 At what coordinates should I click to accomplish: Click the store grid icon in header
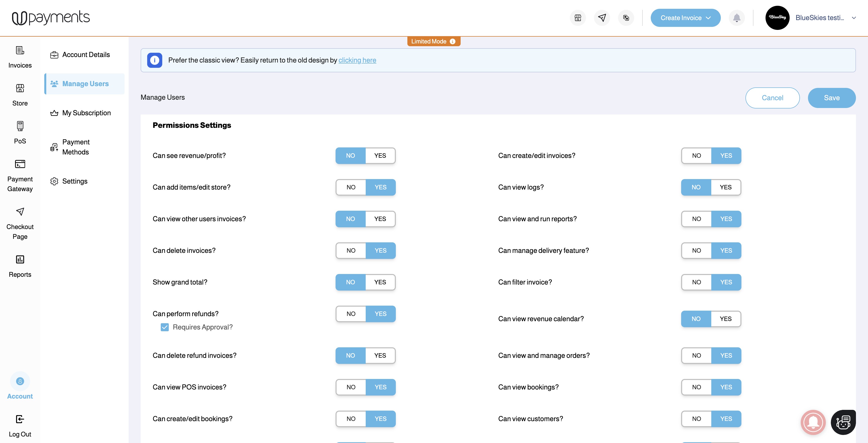click(578, 18)
